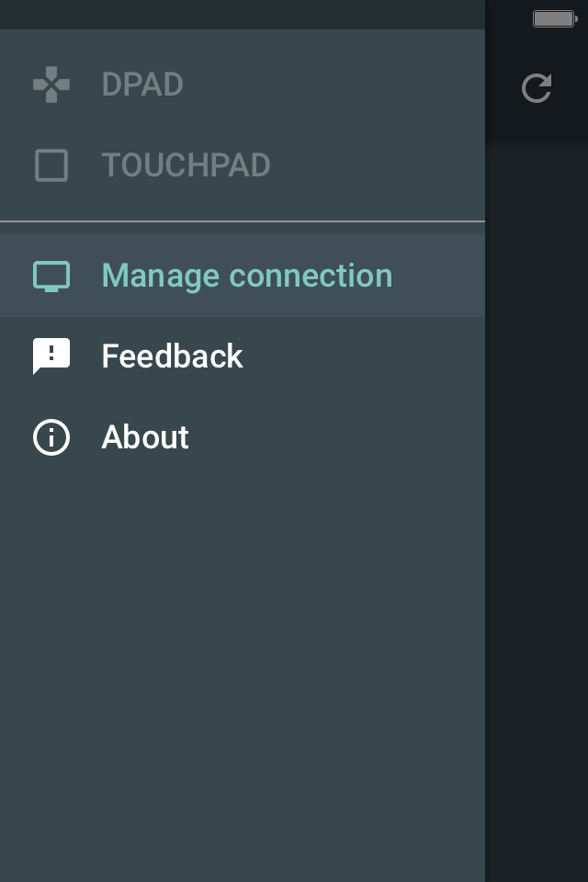Open the About menu entry
Screen dimensions: 588x882
click(243, 437)
